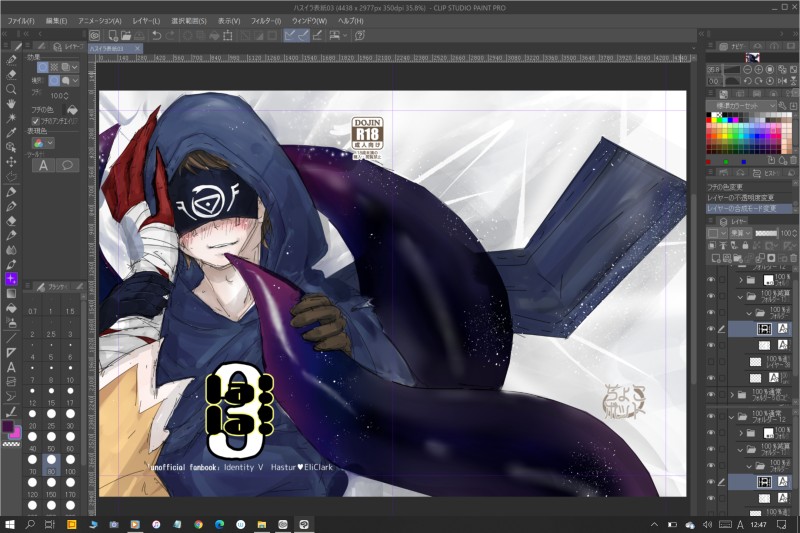
Task: Open the palette color dropdown in layer panel
Action: point(716,233)
